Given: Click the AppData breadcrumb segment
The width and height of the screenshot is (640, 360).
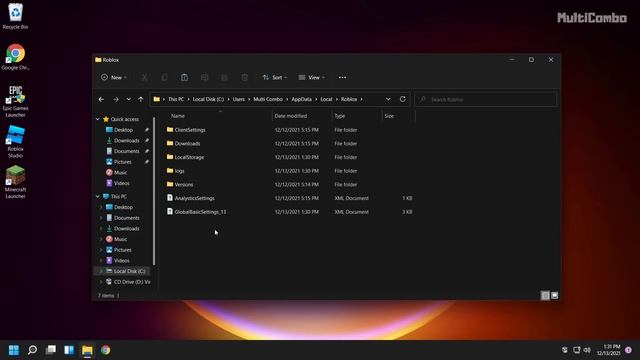Looking at the screenshot, I should click(x=301, y=99).
